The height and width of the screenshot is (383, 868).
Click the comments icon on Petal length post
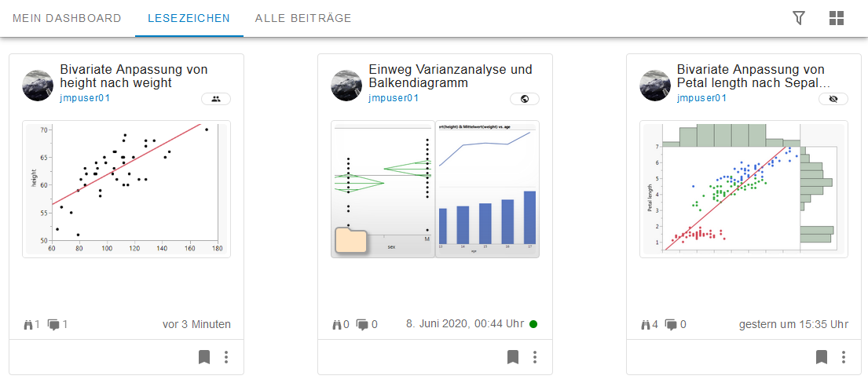(671, 324)
